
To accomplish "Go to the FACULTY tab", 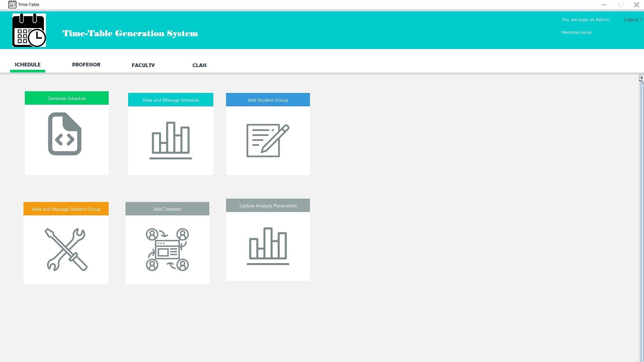I will click(x=143, y=65).
